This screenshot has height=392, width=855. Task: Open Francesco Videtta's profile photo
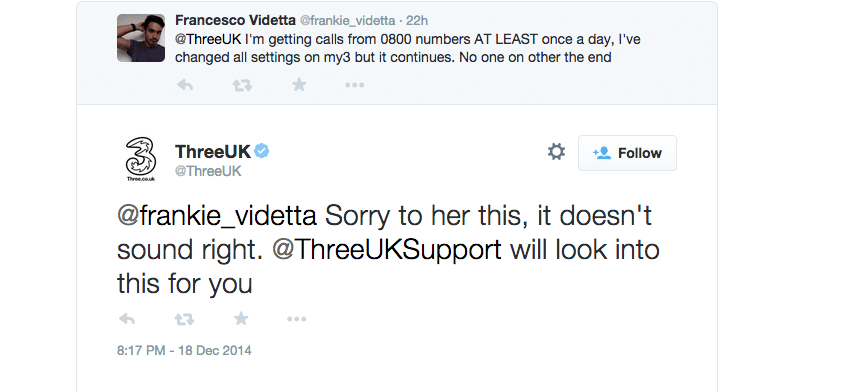point(141,38)
